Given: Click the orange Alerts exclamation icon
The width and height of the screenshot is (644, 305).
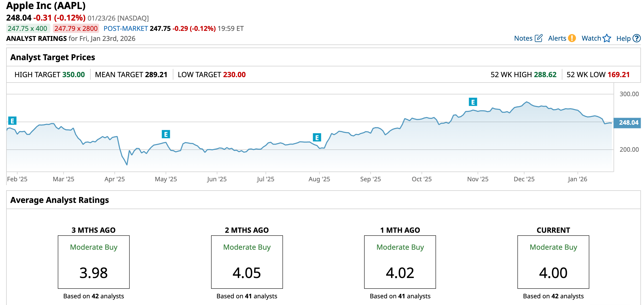Looking at the screenshot, I should tap(572, 38).
